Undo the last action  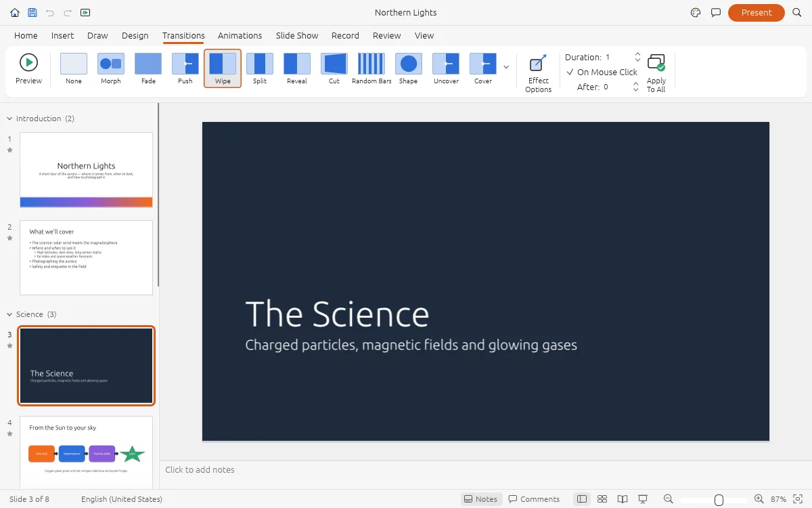click(50, 12)
